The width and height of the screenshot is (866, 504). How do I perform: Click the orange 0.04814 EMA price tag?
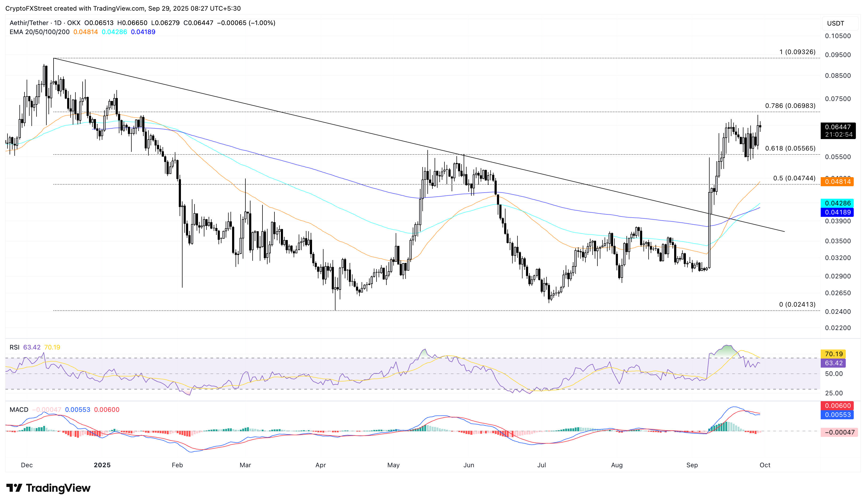(x=837, y=181)
